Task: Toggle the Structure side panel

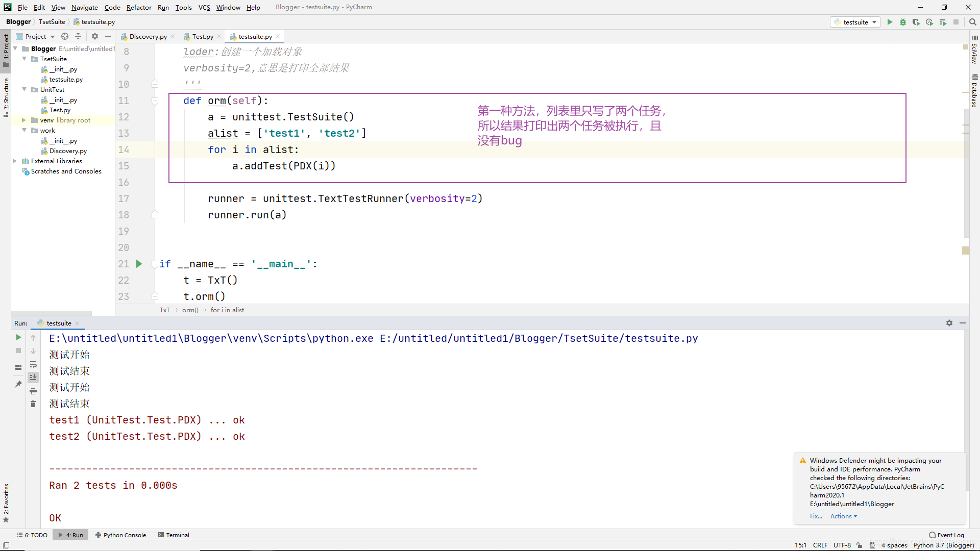Action: [x=6, y=97]
